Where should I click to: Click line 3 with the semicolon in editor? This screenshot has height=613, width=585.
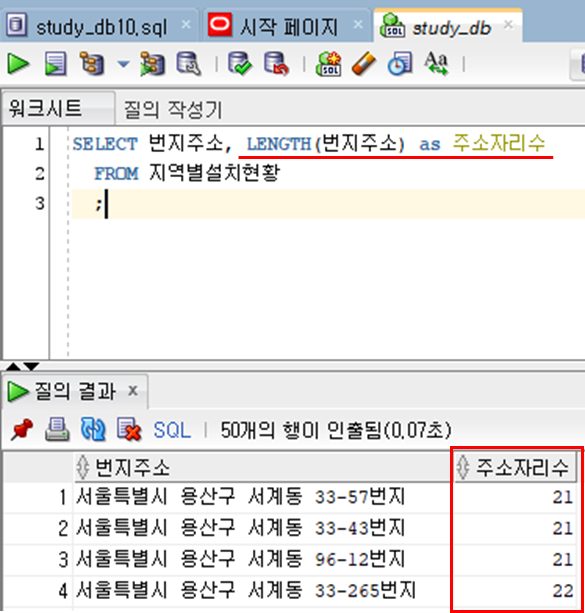pyautogui.click(x=328, y=204)
